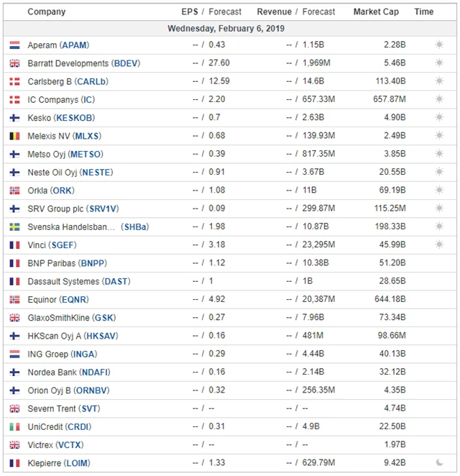The width and height of the screenshot is (460, 476).
Task: Click the sun time icon in Vinci row
Action: (x=439, y=245)
